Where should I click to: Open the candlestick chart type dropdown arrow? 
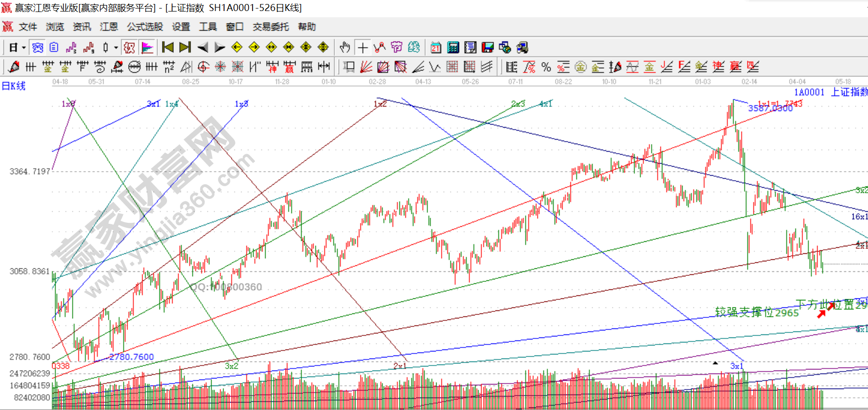click(116, 48)
